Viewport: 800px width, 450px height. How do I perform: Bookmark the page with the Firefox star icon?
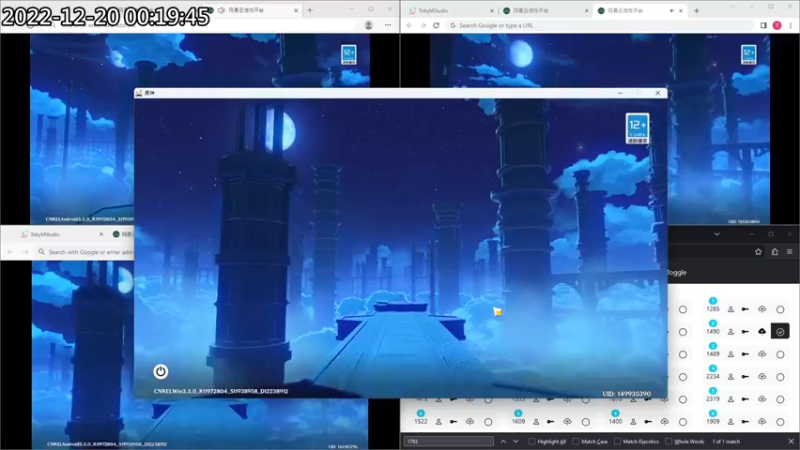[758, 252]
